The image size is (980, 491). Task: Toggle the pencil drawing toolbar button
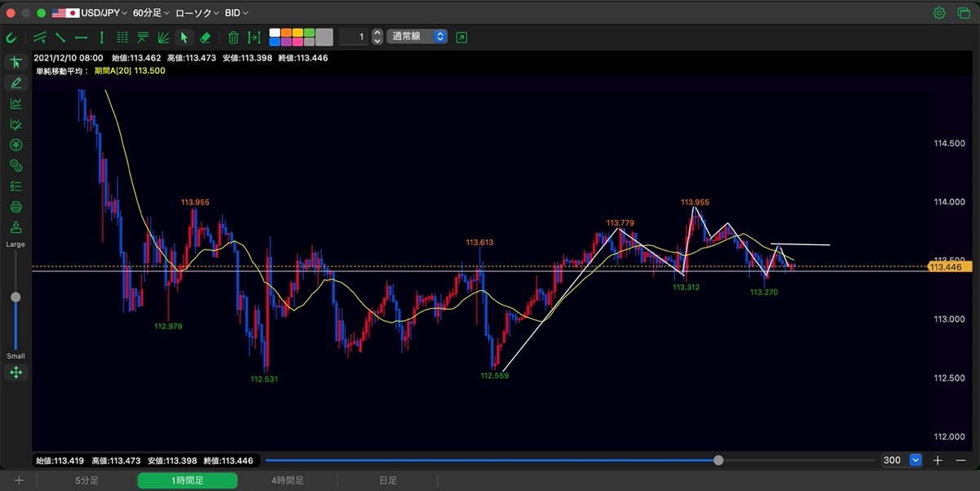(16, 83)
